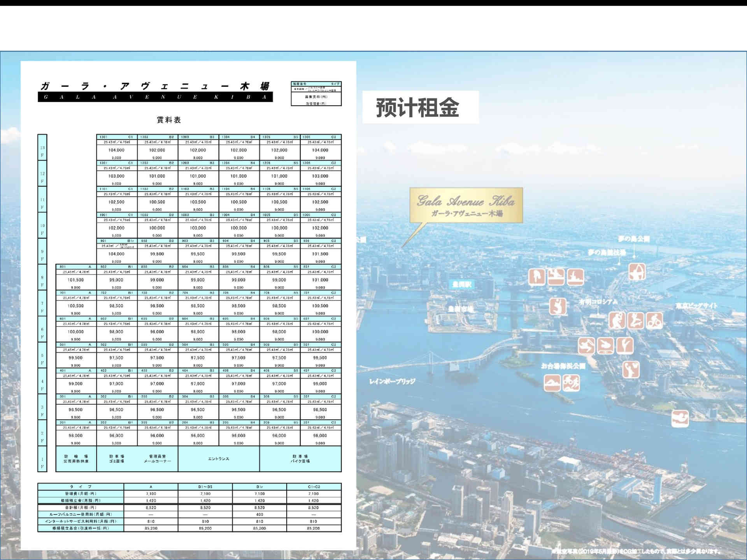Select room 1203 rent 101,000
The image size is (747, 560).
click(198, 176)
